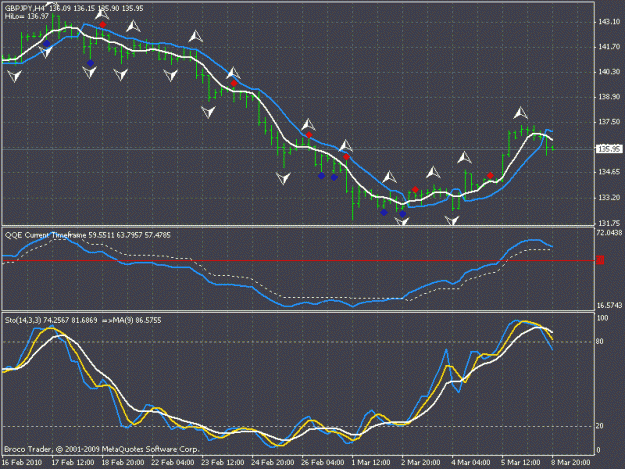Click the 138.90 price axis value
This screenshot has height=469, width=625.
tap(609, 97)
